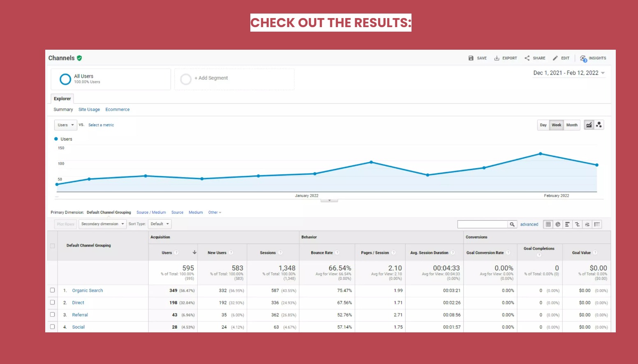Click the Plot Rows button
This screenshot has height=364, width=638.
click(x=66, y=224)
